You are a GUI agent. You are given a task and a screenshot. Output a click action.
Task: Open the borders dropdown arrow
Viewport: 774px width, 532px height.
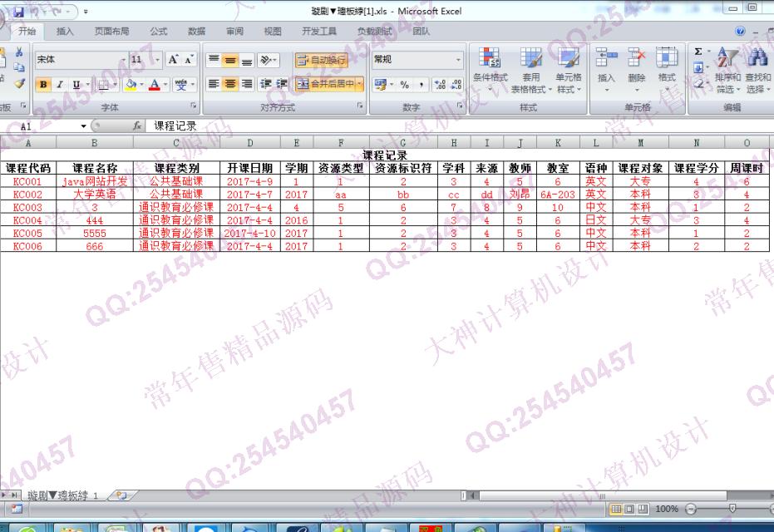115,85
